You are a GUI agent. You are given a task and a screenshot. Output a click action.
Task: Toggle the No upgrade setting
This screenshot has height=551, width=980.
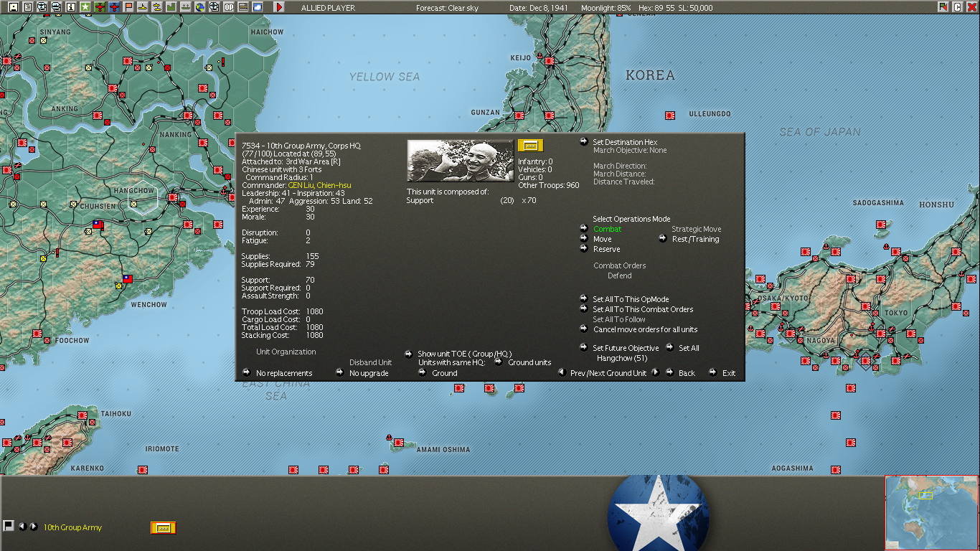pyautogui.click(x=369, y=373)
